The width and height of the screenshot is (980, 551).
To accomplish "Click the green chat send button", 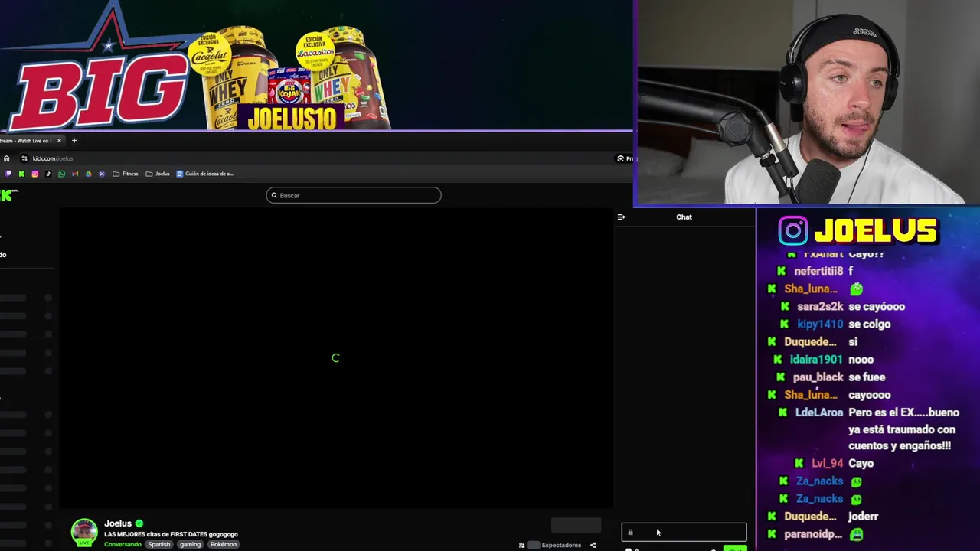I will [x=735, y=549].
